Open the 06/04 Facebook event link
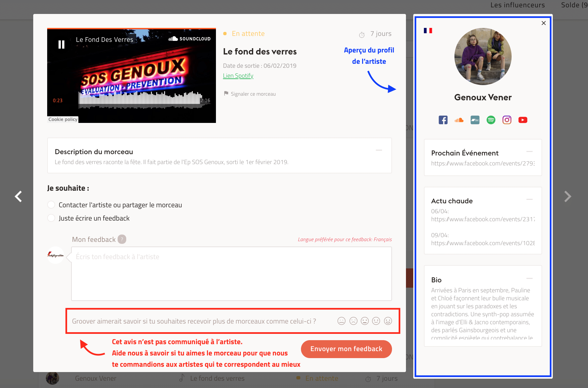The image size is (588, 388). tap(483, 219)
